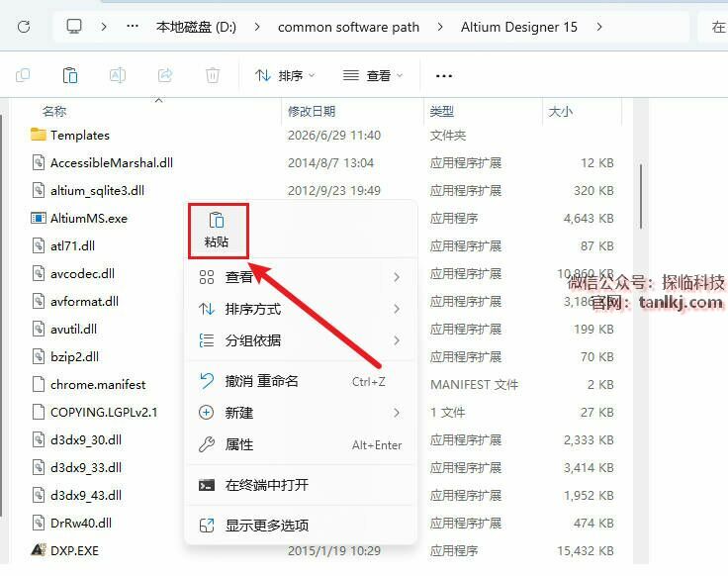Expand the 排序方式 submenu
This screenshot has height=576, width=728.
[x=300, y=309]
